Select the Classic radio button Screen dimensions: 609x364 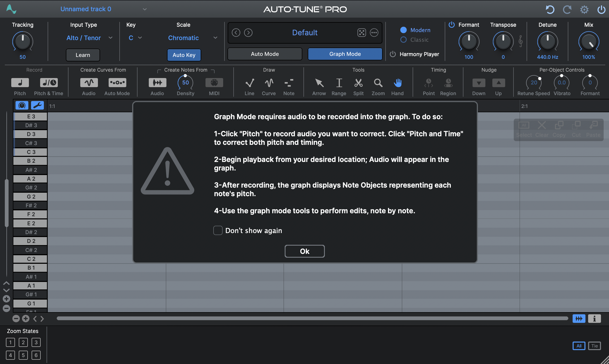[404, 40]
